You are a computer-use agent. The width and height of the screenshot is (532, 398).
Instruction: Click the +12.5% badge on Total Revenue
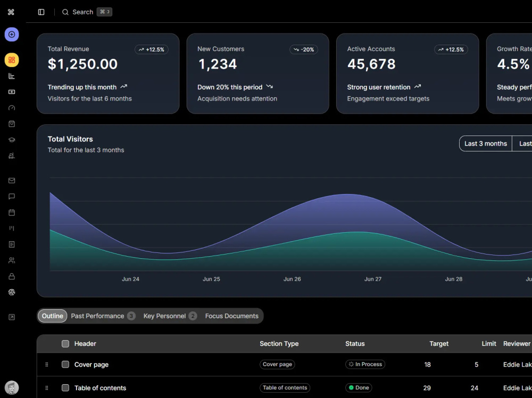pyautogui.click(x=152, y=49)
